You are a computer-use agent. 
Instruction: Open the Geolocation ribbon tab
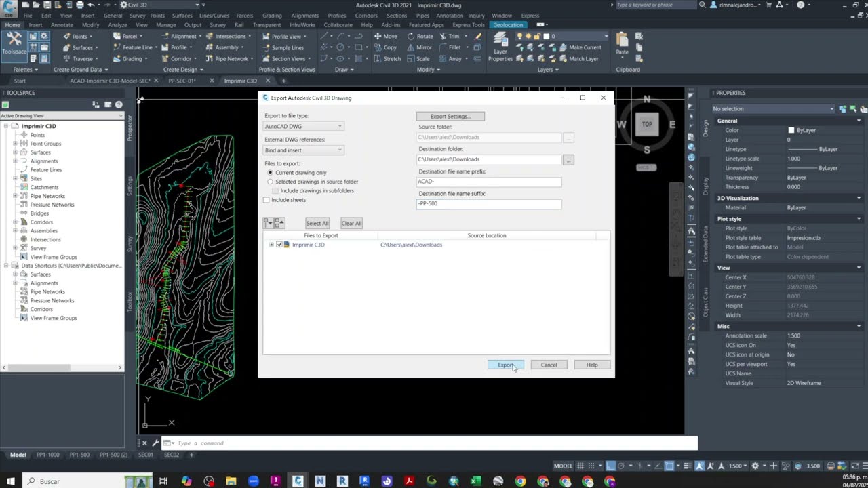(x=508, y=25)
